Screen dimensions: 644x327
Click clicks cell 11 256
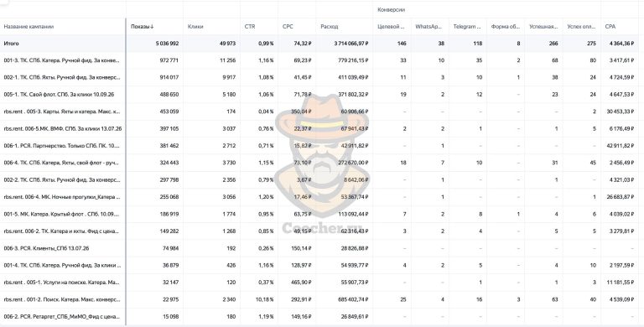tap(228, 60)
